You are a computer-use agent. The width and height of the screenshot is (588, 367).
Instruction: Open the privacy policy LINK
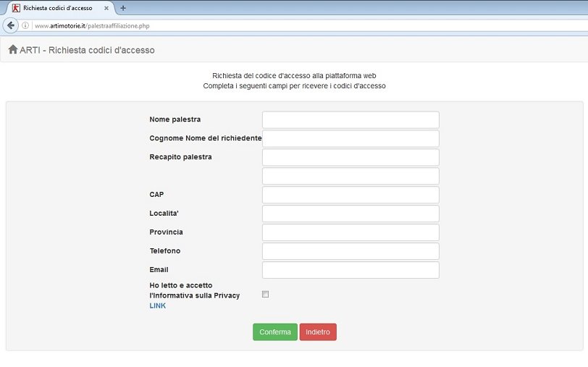pos(157,305)
